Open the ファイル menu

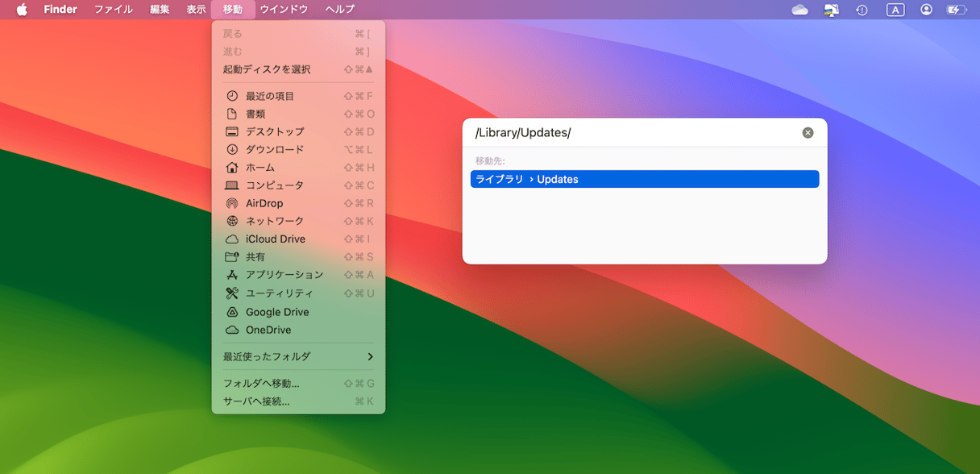pos(114,10)
